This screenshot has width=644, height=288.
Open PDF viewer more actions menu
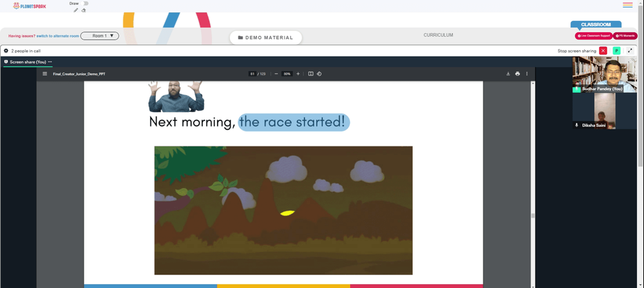527,74
